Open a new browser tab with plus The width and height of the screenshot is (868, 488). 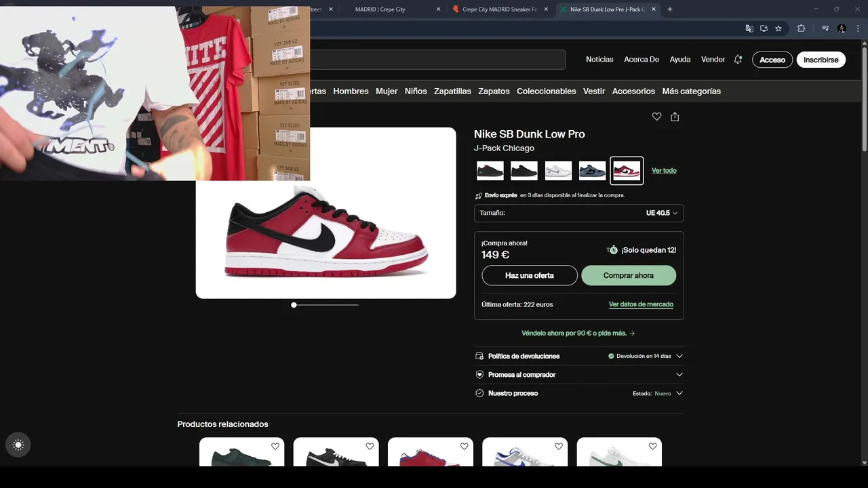click(x=670, y=9)
